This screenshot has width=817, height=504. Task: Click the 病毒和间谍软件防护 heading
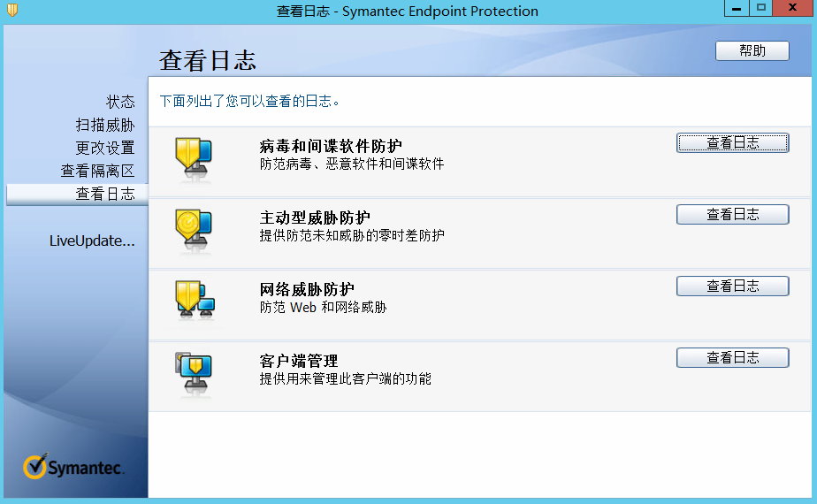click(x=331, y=146)
